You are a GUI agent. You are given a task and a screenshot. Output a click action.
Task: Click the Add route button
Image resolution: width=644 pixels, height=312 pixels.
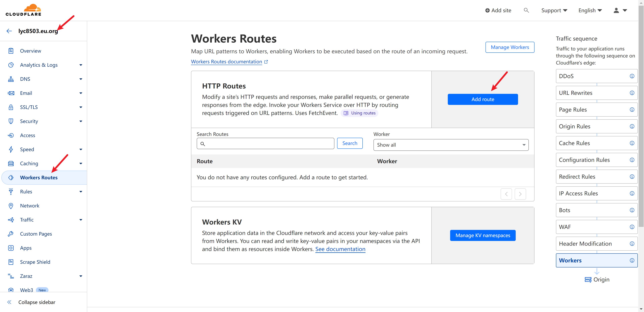click(x=482, y=99)
